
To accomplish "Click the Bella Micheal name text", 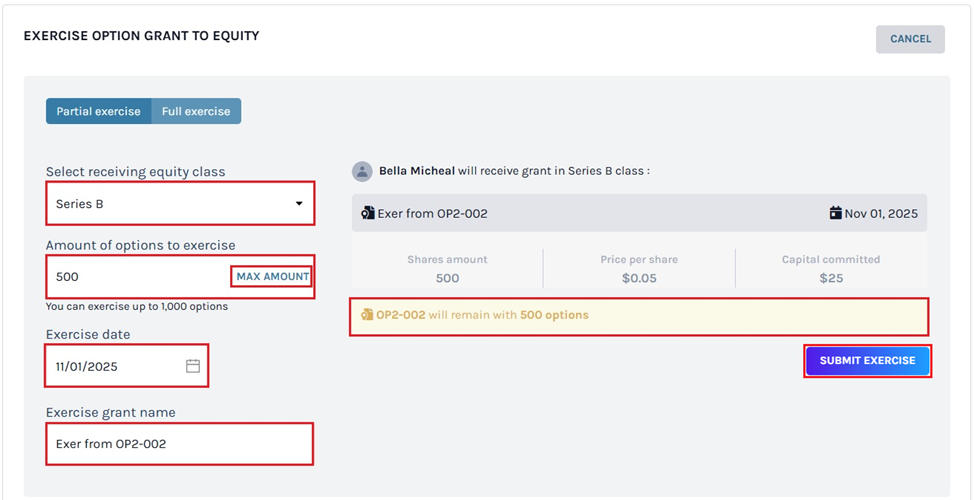I will tap(416, 171).
